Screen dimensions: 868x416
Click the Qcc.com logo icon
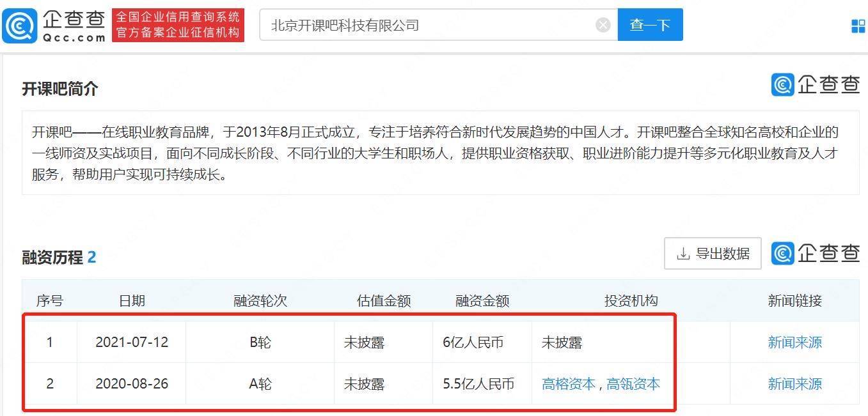20,26
